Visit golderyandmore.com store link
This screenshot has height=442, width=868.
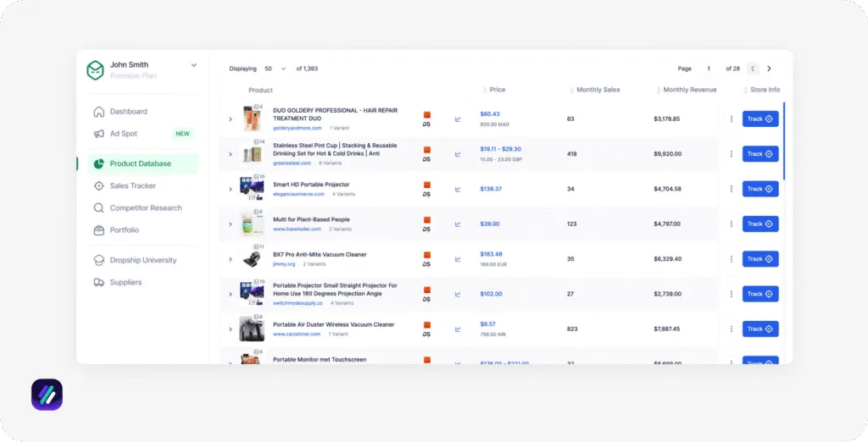[x=298, y=129]
